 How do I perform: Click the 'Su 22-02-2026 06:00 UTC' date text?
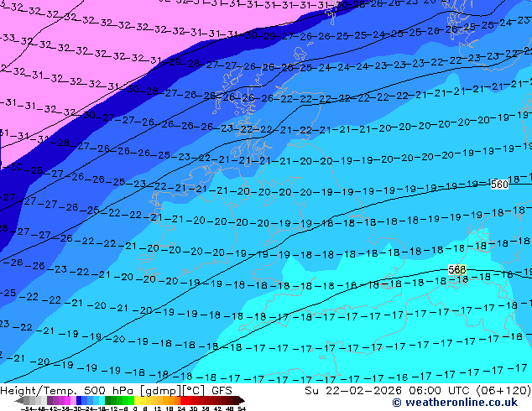(x=389, y=391)
